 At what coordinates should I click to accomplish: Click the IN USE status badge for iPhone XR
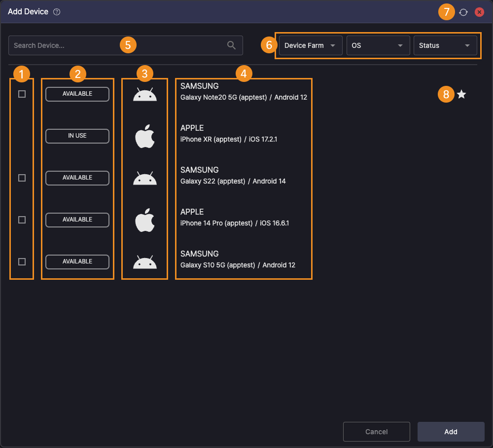(x=77, y=136)
